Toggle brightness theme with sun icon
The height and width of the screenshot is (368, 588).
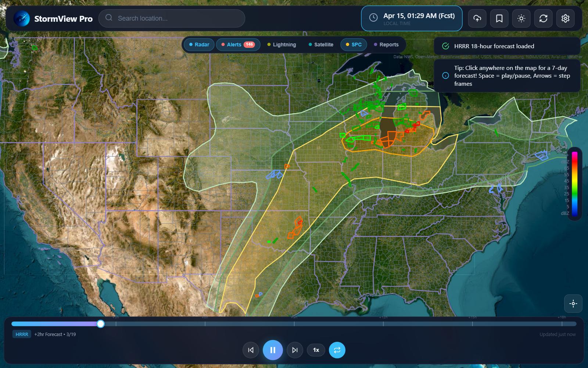tap(521, 18)
